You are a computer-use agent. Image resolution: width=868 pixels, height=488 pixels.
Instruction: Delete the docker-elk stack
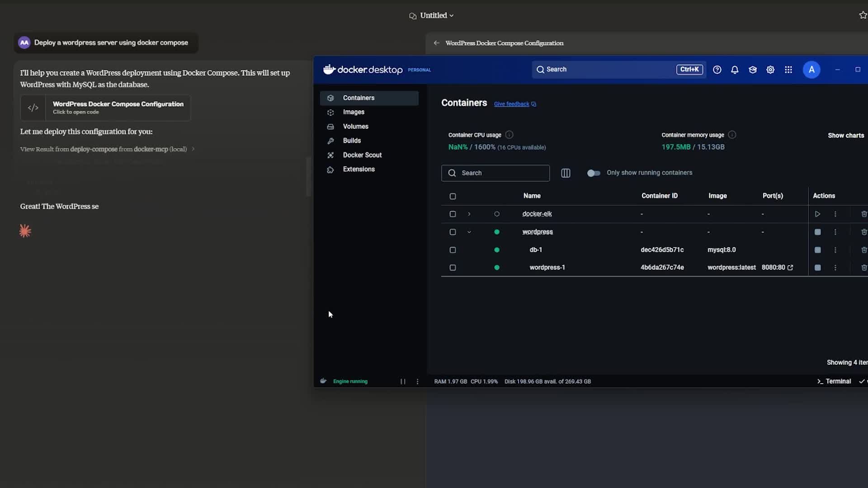pos(863,214)
